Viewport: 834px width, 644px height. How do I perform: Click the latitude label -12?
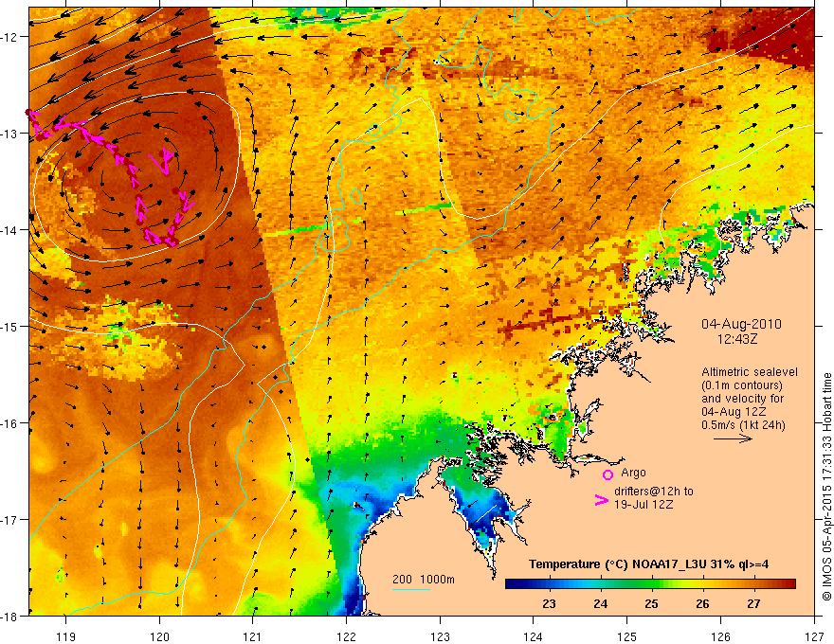(x=9, y=37)
